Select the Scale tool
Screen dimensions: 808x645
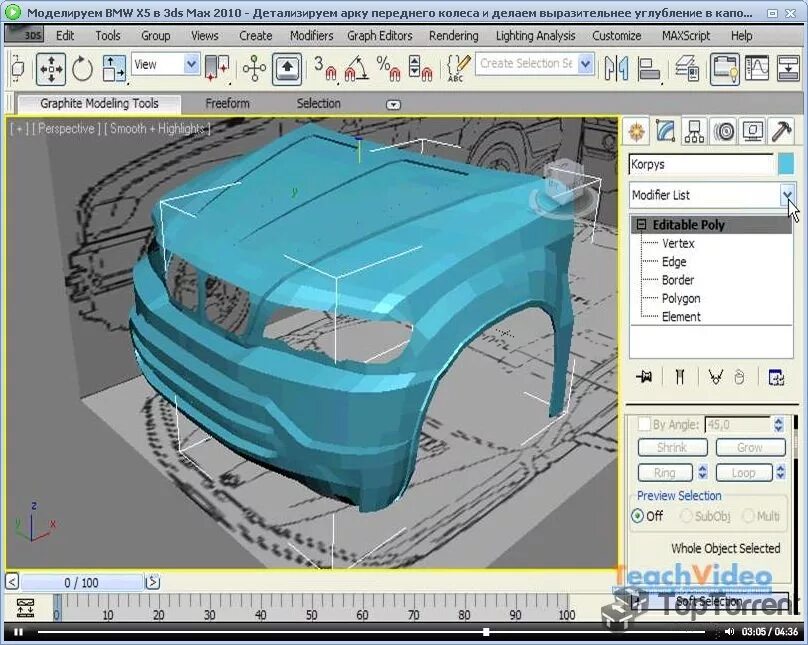click(114, 69)
